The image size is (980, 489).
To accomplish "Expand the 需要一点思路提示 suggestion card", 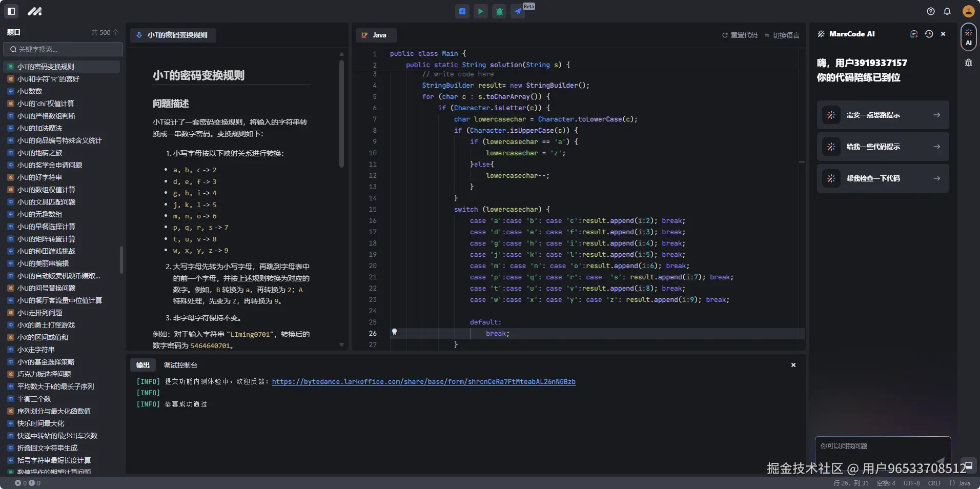I will click(883, 115).
